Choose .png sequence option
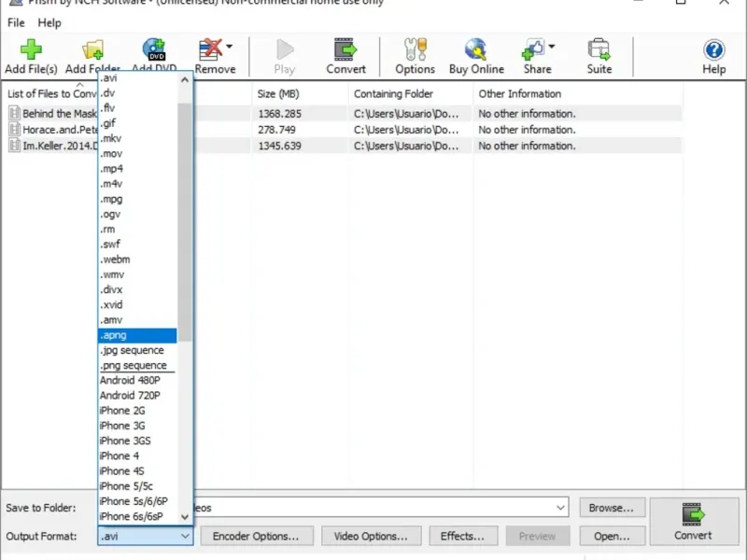Viewport: 747px width, 560px height. point(137,365)
